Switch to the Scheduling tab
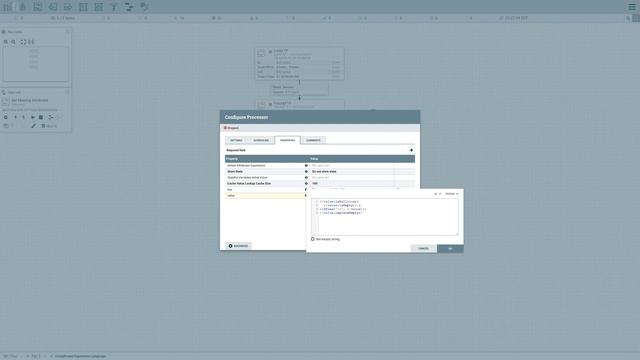Screen dimensions: 640x360 261,140
